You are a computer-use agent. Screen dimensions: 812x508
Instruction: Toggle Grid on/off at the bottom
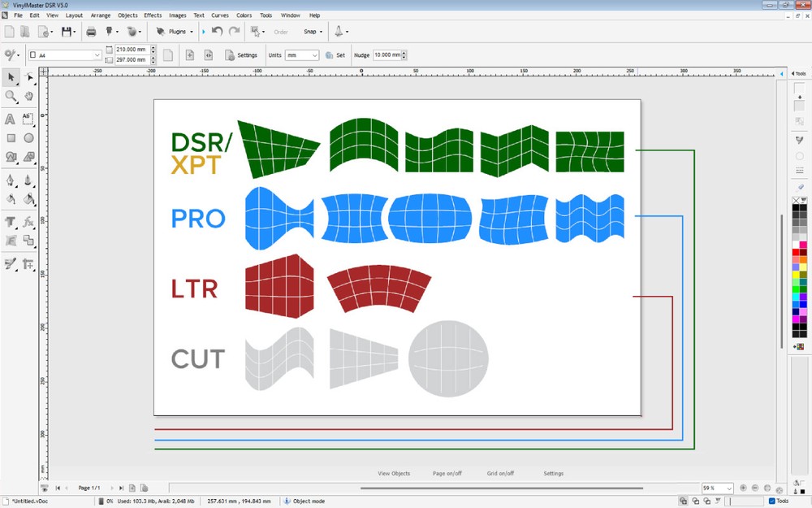coord(501,472)
